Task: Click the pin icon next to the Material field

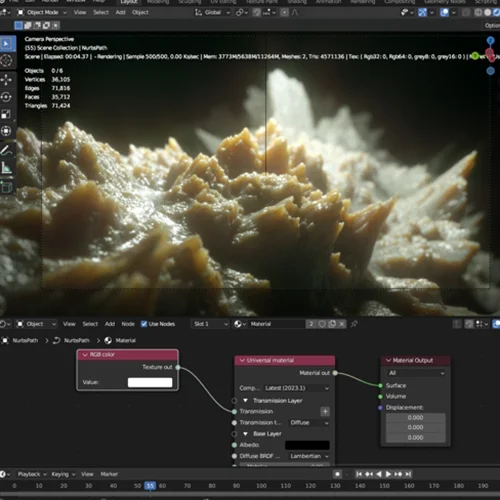Action: (354, 324)
